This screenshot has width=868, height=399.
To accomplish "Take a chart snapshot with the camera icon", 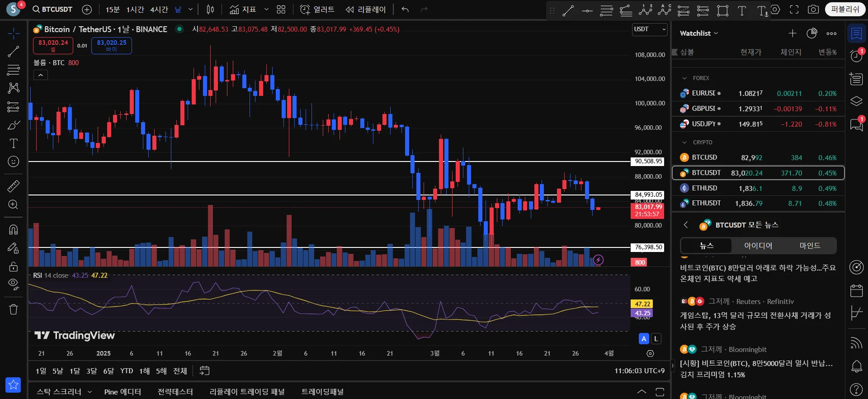I will click(813, 9).
